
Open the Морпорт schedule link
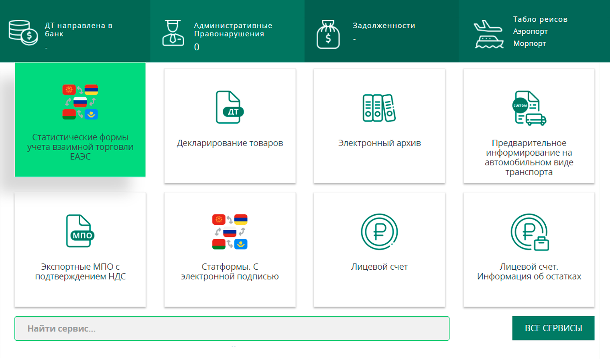[x=529, y=43]
